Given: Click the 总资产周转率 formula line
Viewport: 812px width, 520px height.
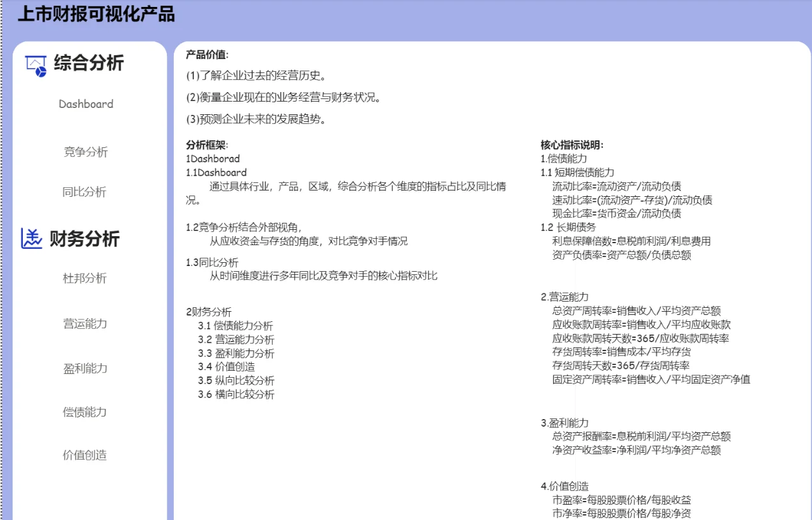Looking at the screenshot, I should [x=636, y=310].
